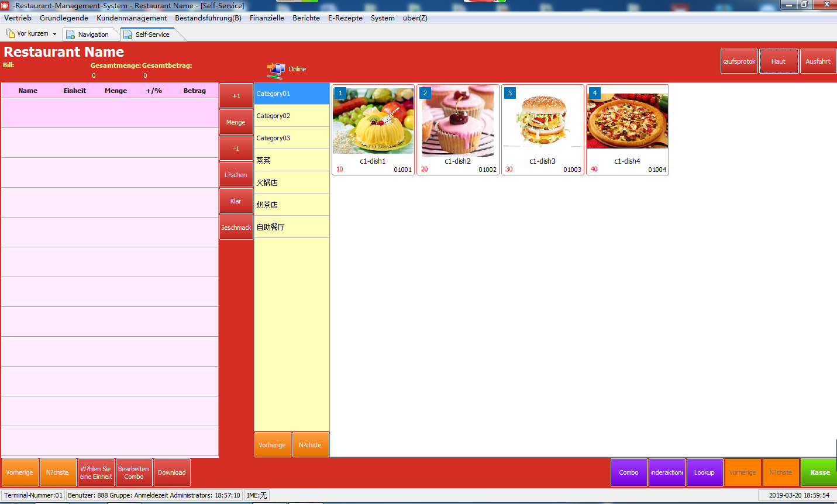Choose the c1-dish4 pizza item
The width and height of the screenshot is (837, 504).
(x=627, y=120)
